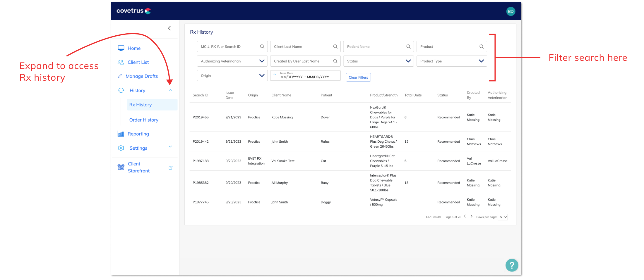Click the Client Storefront external link icon
The image size is (644, 280).
tap(170, 168)
